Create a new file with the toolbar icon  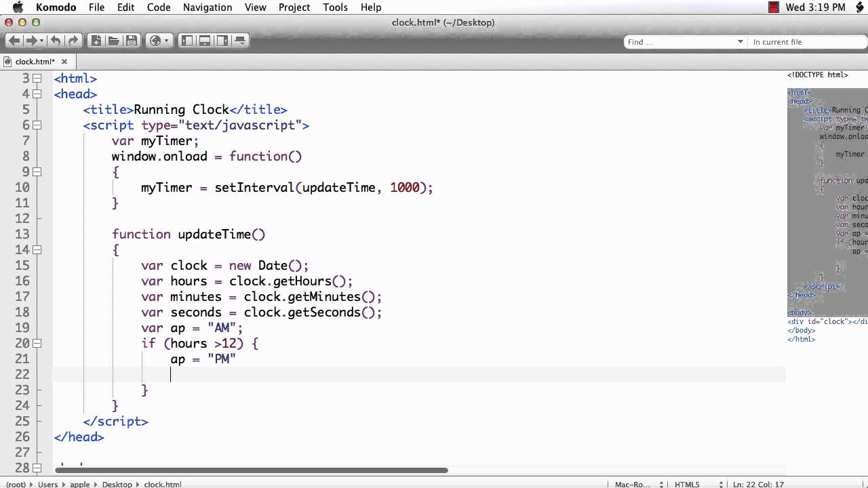point(96,41)
